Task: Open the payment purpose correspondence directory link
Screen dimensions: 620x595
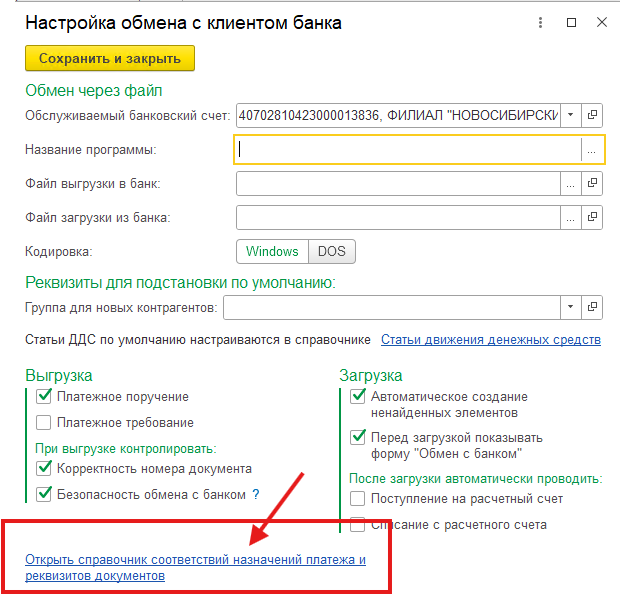Action: [x=195, y=567]
